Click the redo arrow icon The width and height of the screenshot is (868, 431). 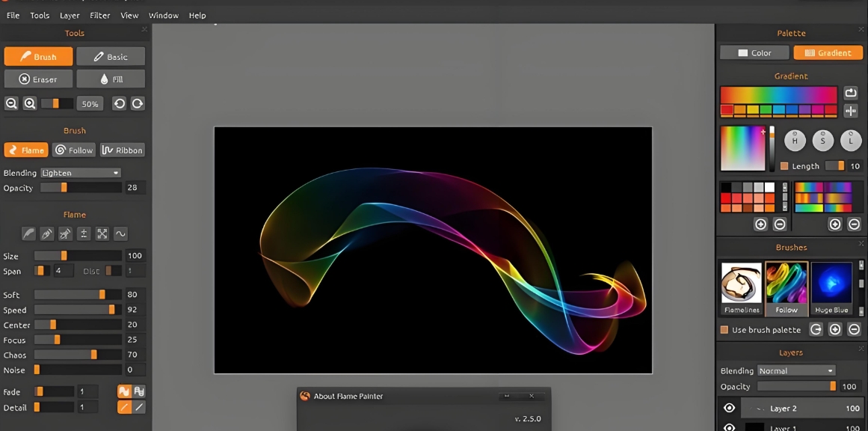coord(138,104)
